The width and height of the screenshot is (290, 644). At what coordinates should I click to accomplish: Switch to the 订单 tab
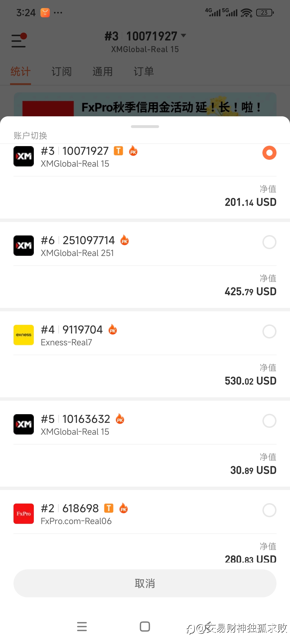pos(144,72)
